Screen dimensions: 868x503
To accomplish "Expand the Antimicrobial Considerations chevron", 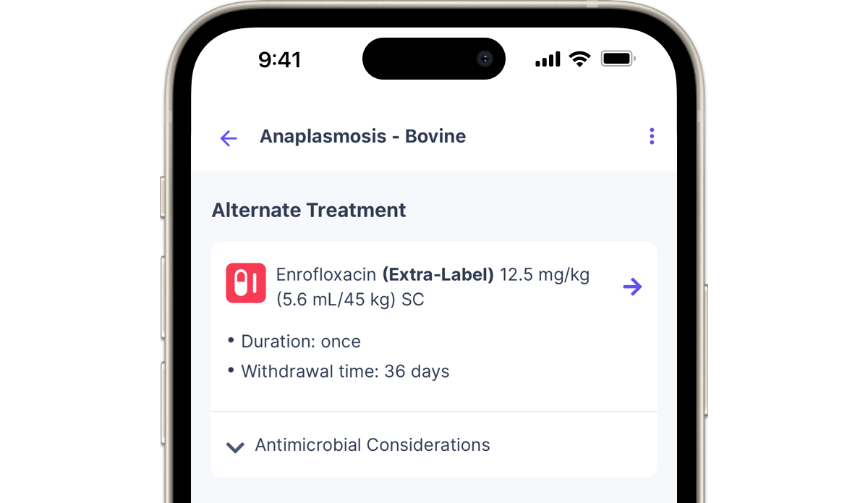I will click(235, 447).
